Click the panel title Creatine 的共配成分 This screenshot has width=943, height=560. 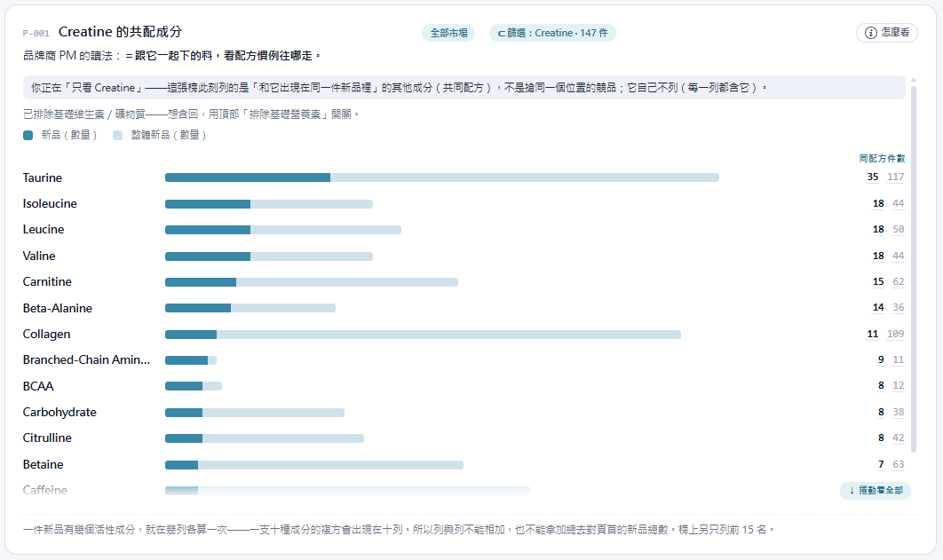(x=120, y=32)
